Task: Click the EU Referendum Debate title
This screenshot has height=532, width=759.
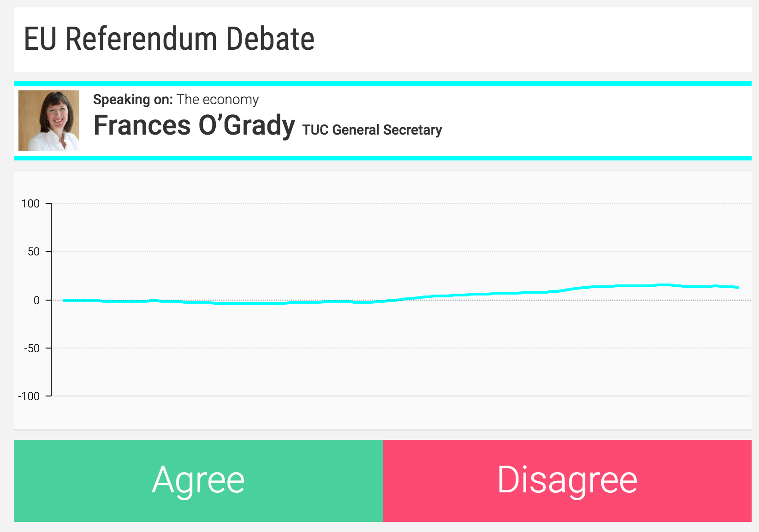Action: point(169,39)
